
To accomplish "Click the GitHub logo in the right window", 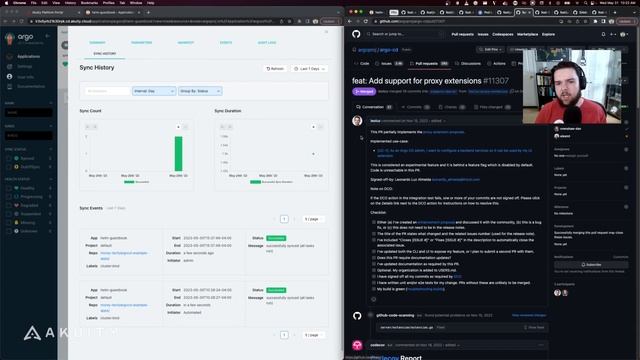I will 356,34.
